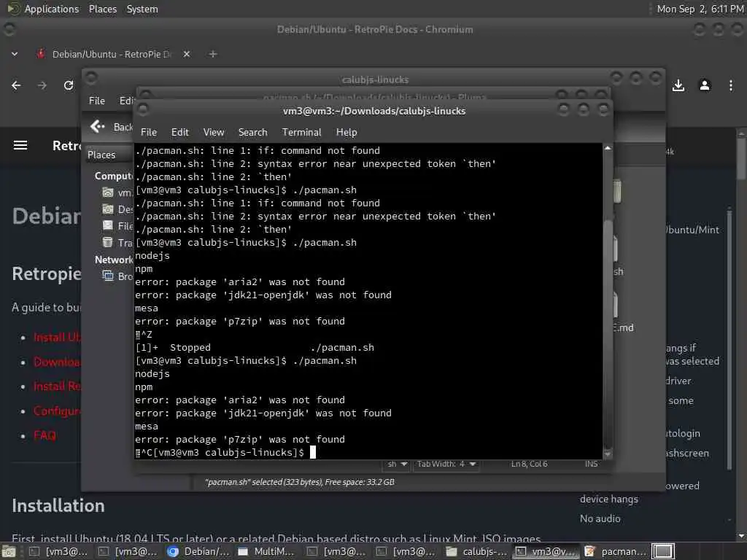Open the terminal Search menu
Screen dimensions: 747x560
[x=253, y=133]
